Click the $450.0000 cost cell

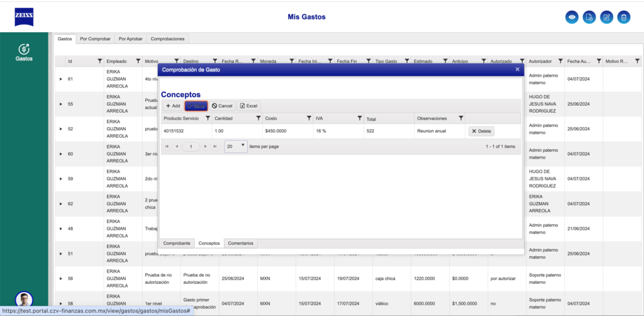(288, 131)
